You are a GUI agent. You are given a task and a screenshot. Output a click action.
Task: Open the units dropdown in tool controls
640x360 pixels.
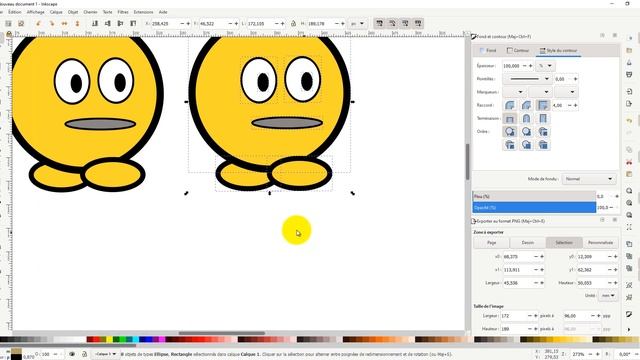[x=358, y=24]
